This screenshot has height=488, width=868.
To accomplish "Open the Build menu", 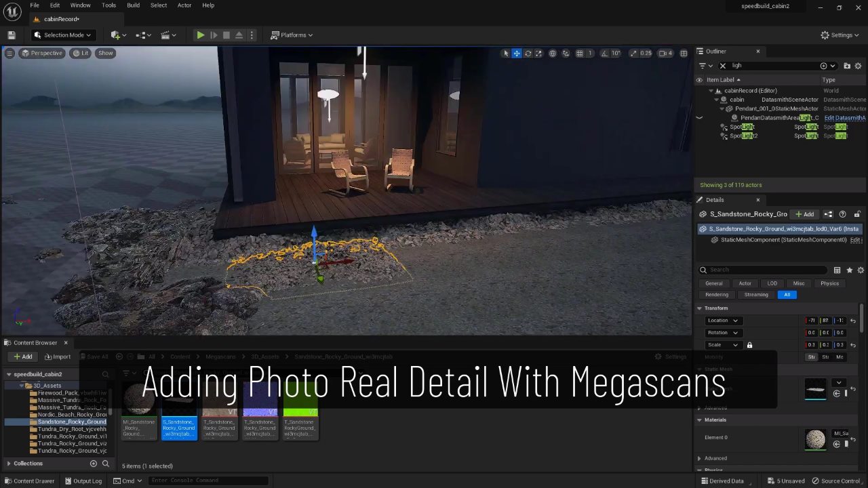I will (x=133, y=5).
